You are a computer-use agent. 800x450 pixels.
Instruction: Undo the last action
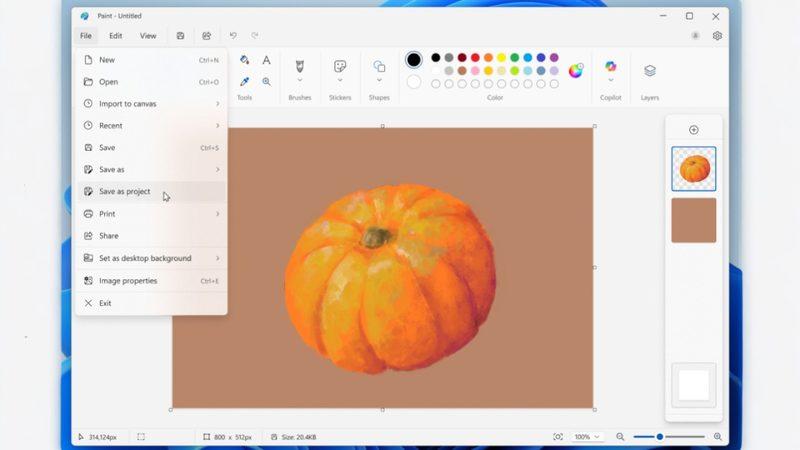233,35
